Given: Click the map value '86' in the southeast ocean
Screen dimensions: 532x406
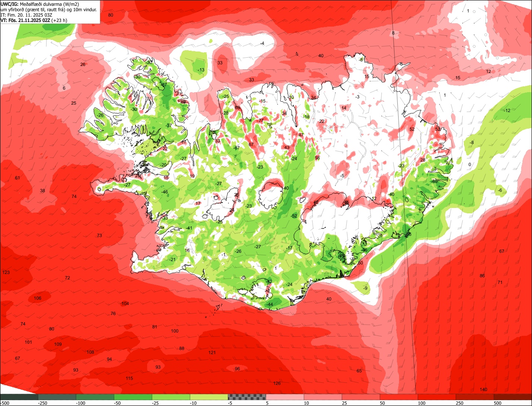Looking at the screenshot, I should pyautogui.click(x=482, y=276).
